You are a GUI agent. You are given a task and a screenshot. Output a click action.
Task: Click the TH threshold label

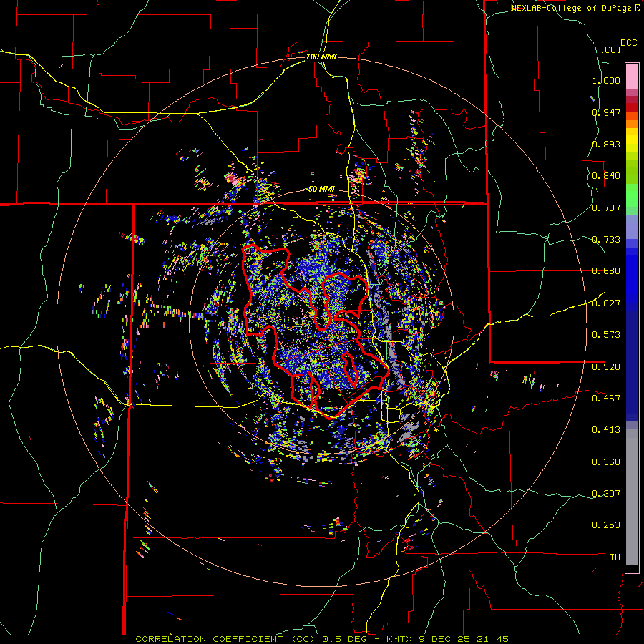coord(615,557)
